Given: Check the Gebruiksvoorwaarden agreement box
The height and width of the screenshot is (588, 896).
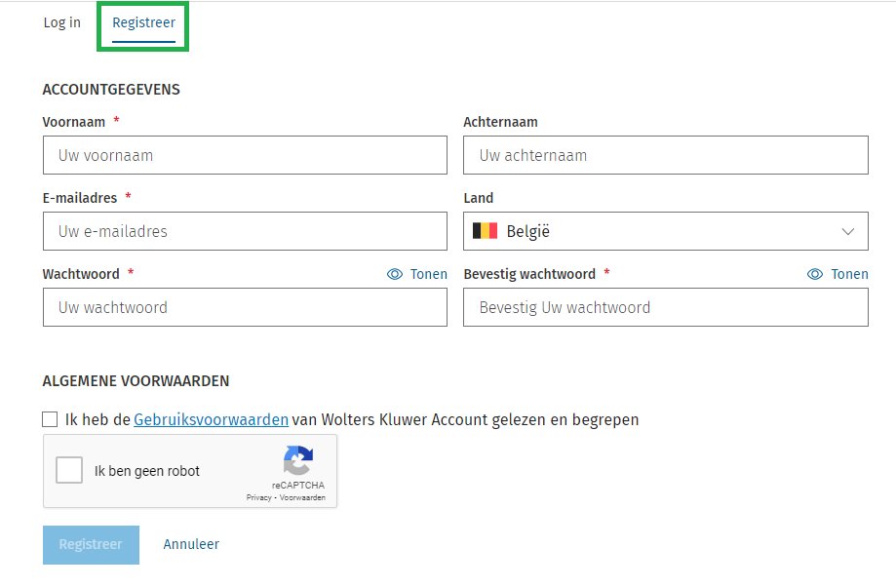Looking at the screenshot, I should (50, 418).
